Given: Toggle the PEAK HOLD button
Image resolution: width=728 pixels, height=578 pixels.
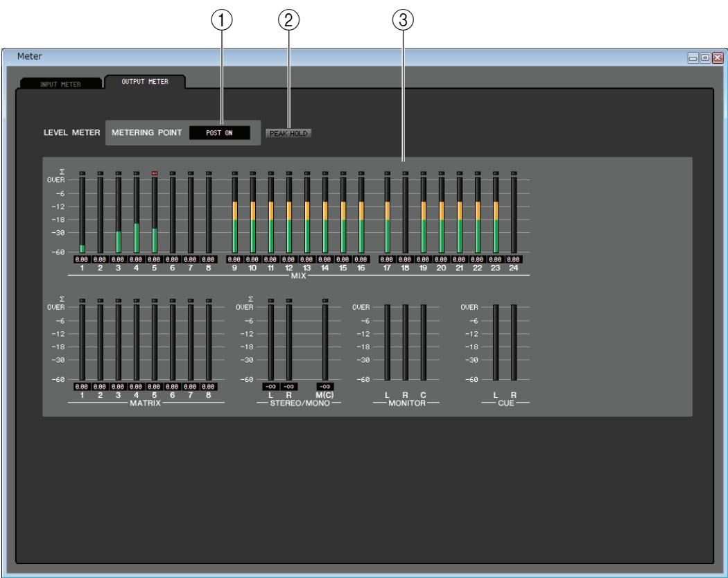Looking at the screenshot, I should pyautogui.click(x=288, y=133).
